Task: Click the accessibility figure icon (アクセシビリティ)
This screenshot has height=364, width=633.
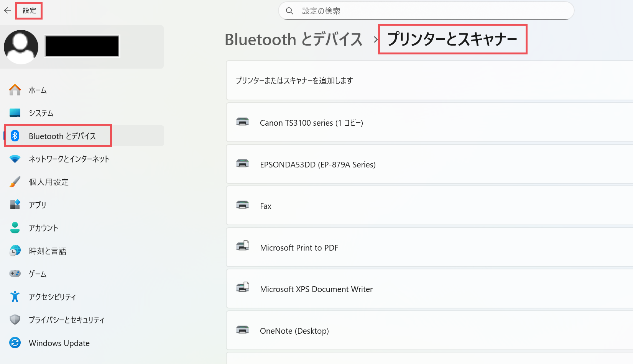Action: 15,297
